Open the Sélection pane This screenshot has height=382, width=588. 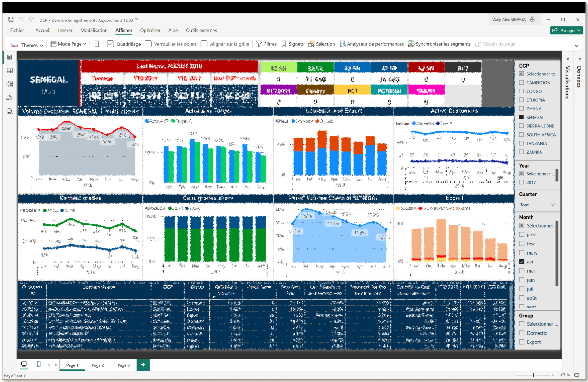click(x=322, y=44)
